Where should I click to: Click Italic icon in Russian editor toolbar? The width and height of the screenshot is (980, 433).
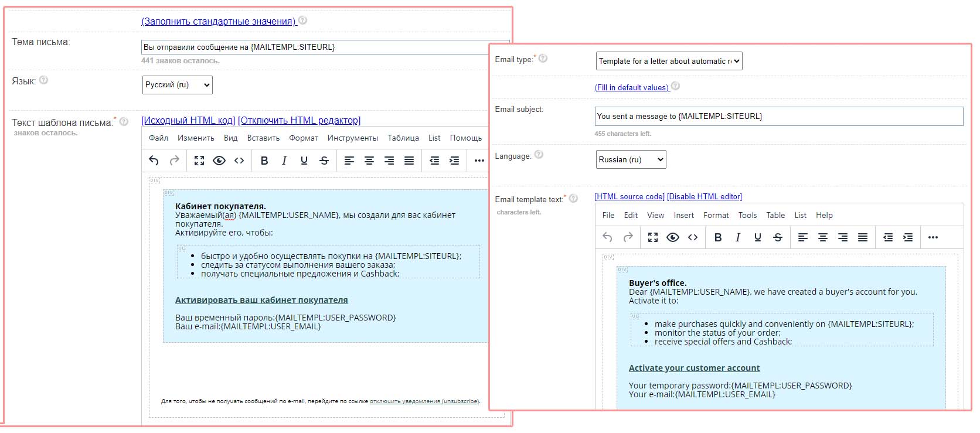284,161
